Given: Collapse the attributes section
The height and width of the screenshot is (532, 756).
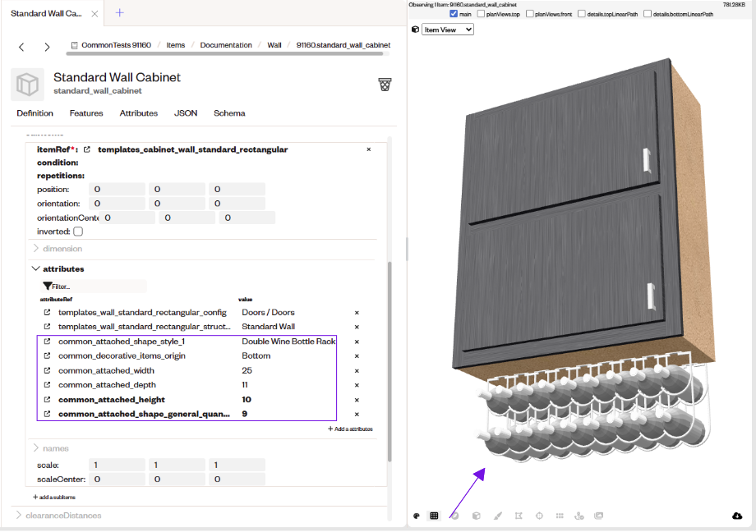Looking at the screenshot, I should pos(58,269).
